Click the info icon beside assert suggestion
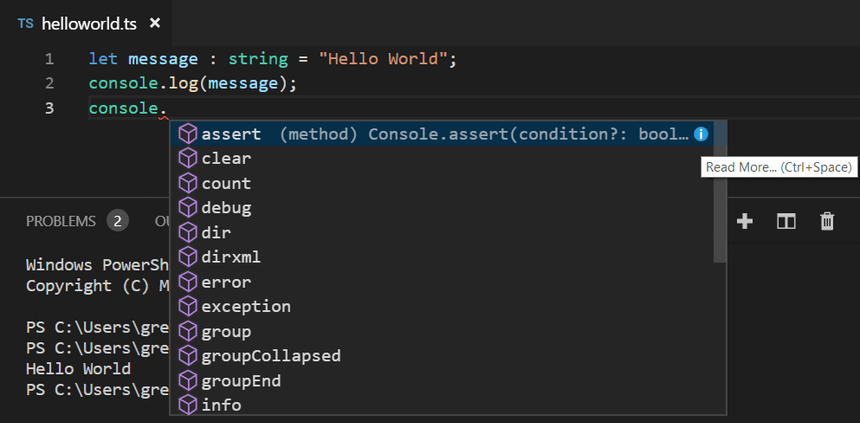 [x=701, y=134]
